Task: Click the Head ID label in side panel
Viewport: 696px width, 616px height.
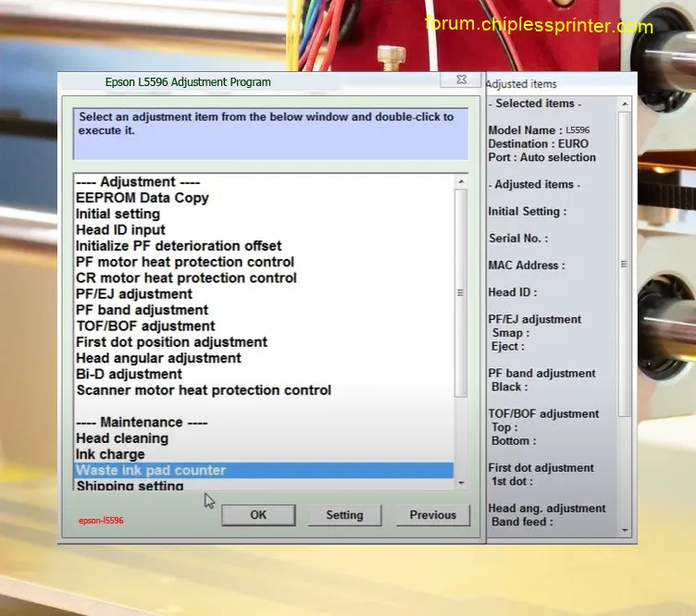Action: 513,292
